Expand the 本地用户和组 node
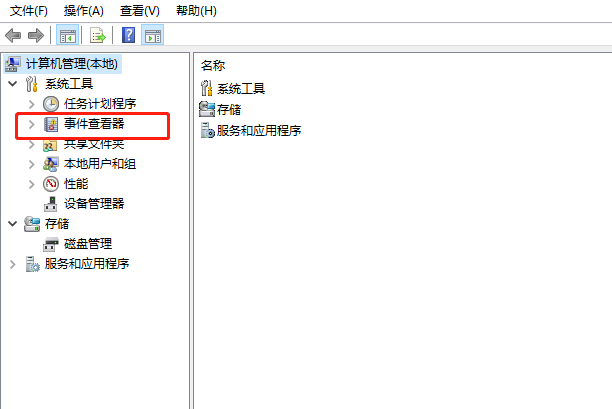 coord(32,164)
